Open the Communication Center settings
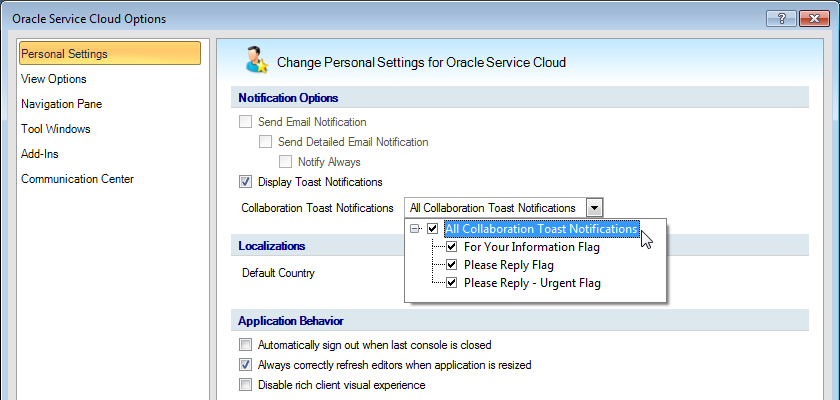Image resolution: width=840 pixels, height=400 pixels. click(x=77, y=179)
